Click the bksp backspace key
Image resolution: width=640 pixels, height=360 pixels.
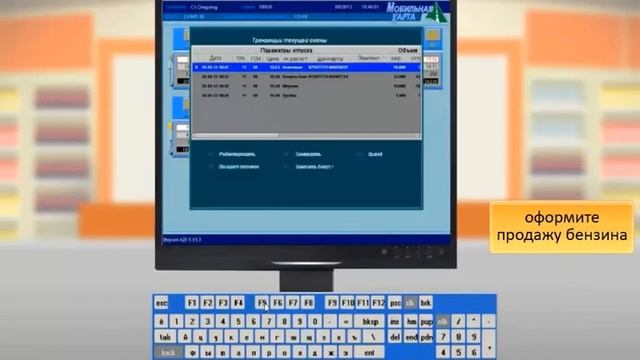[369, 322]
